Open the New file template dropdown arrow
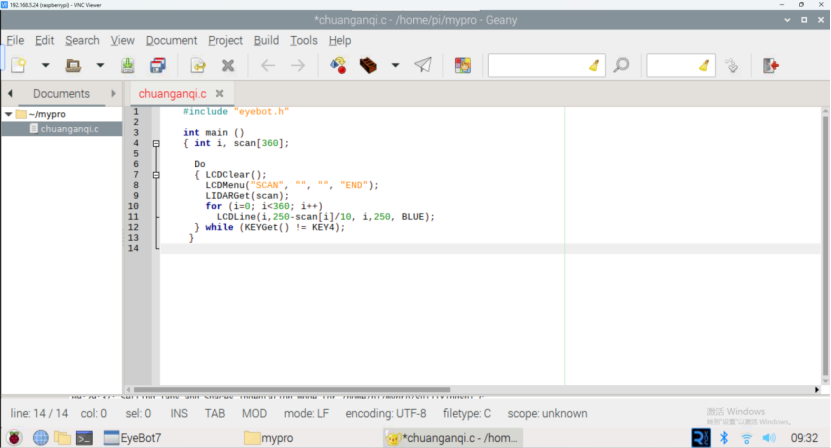 pos(45,65)
